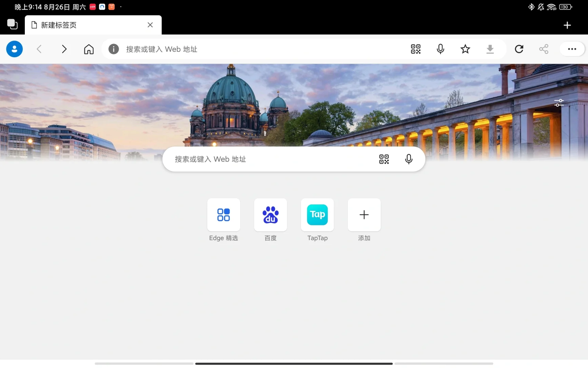Open the profile account avatar

point(14,49)
